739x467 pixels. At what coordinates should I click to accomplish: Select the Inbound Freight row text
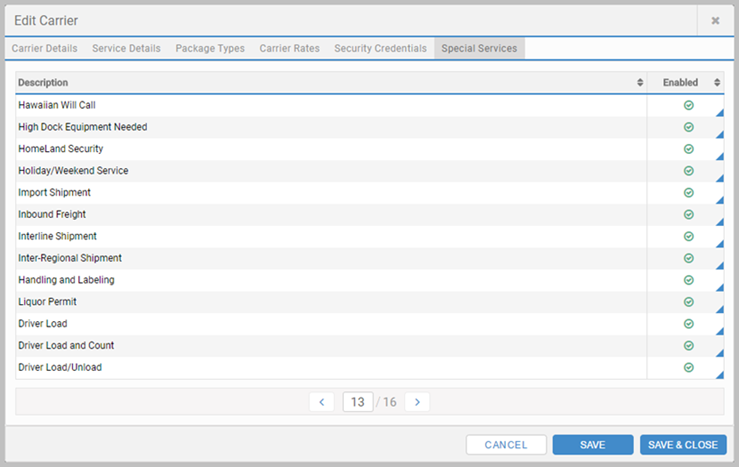52,214
